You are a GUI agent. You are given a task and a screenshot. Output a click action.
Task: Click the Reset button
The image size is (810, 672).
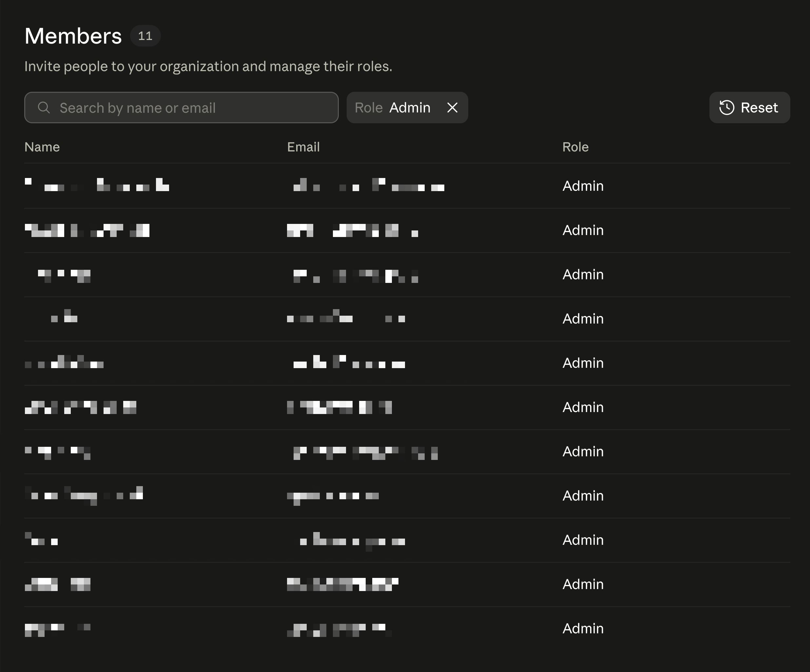(749, 108)
